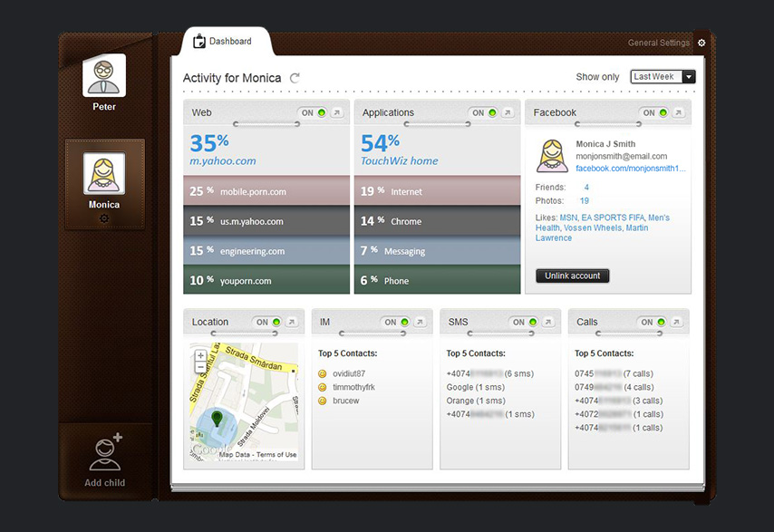Click monjonsmith@email.com address
774x532 pixels.
click(622, 157)
